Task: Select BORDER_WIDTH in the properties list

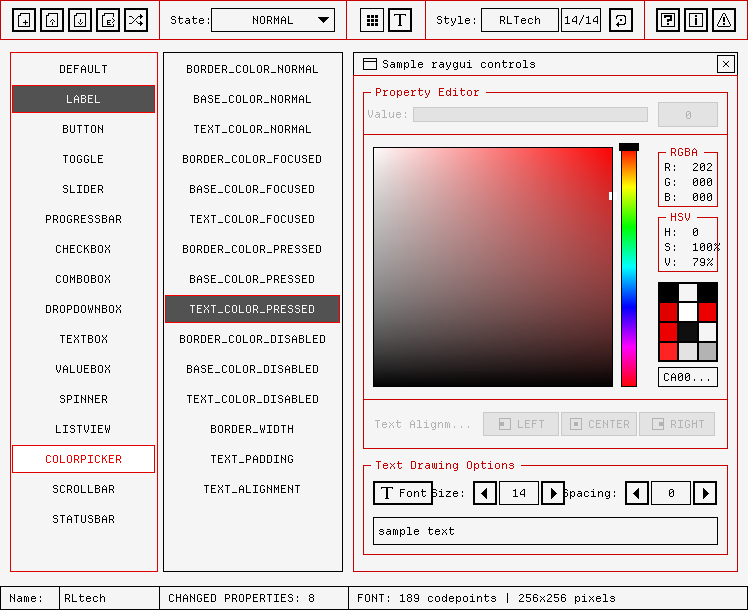Action: (x=252, y=429)
